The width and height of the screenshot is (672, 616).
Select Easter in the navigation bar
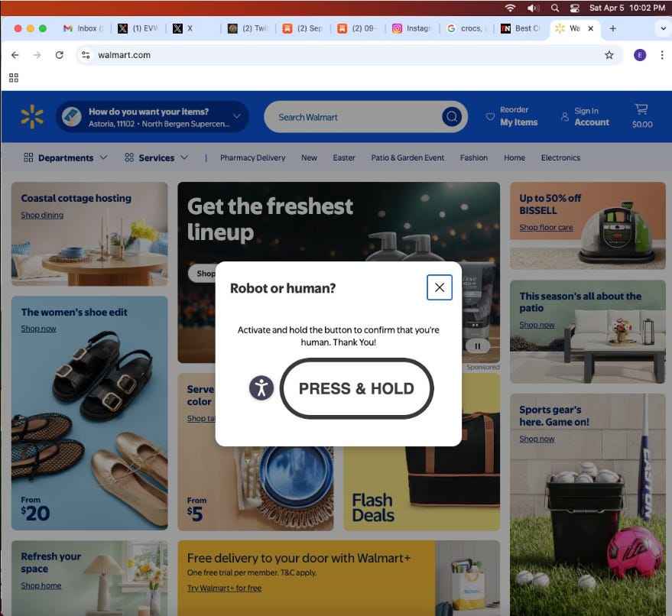pyautogui.click(x=344, y=157)
